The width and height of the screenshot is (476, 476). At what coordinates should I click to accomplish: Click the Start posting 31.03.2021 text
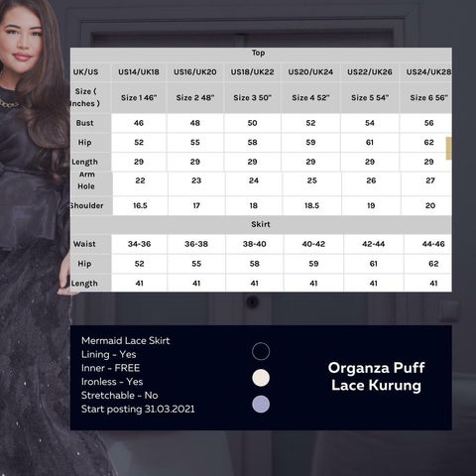pyautogui.click(x=138, y=410)
